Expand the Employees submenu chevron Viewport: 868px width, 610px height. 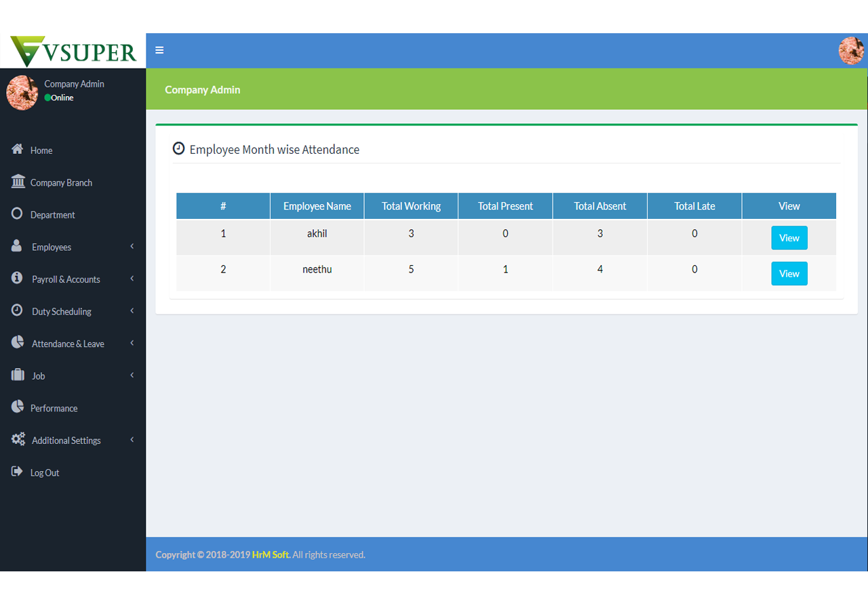point(132,247)
